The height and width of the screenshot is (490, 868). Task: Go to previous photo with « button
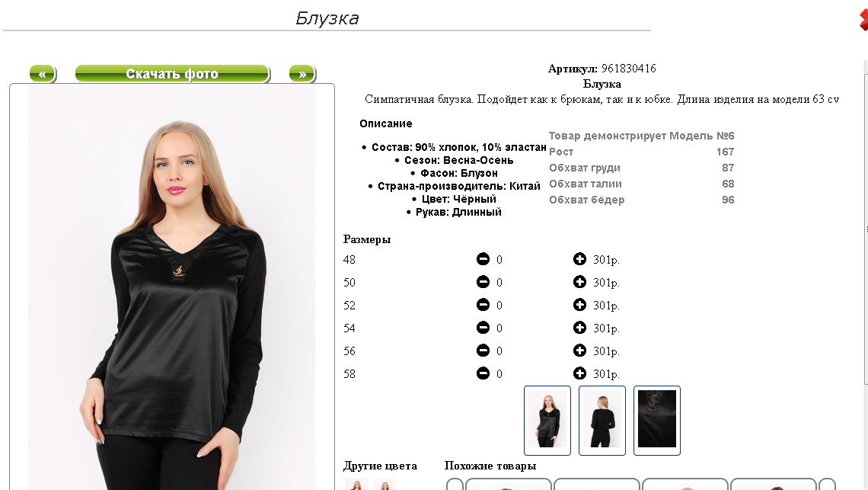[43, 74]
